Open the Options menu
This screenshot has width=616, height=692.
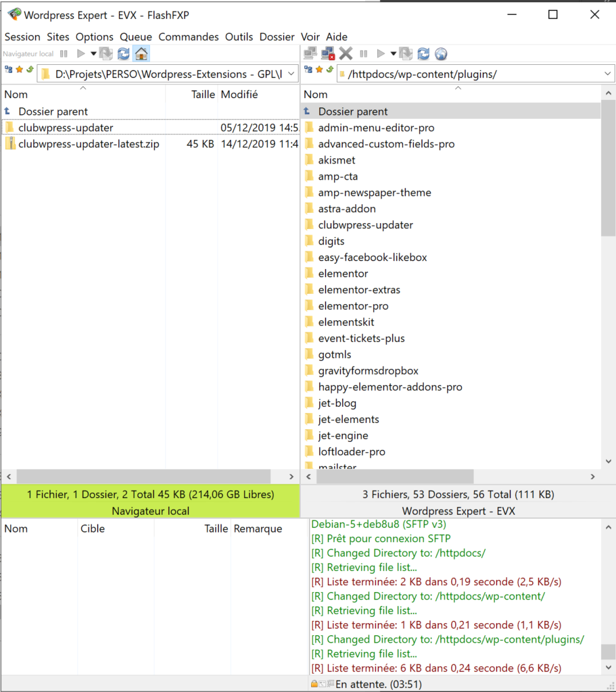[x=95, y=36]
